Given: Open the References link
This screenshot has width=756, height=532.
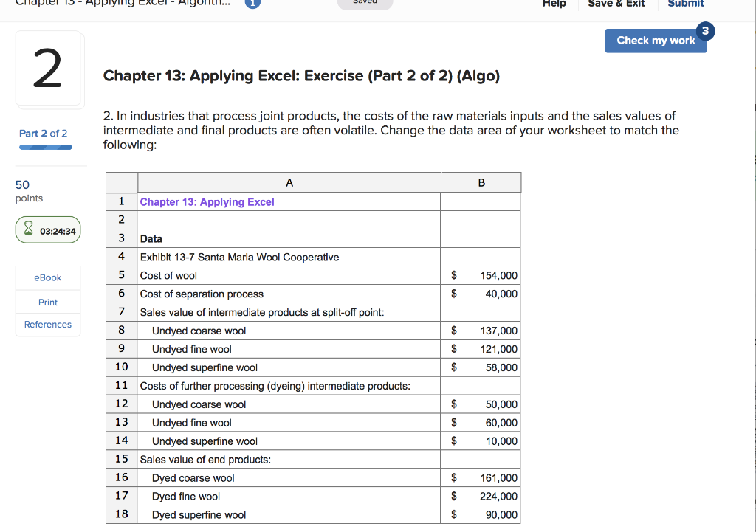Looking at the screenshot, I should (x=47, y=325).
